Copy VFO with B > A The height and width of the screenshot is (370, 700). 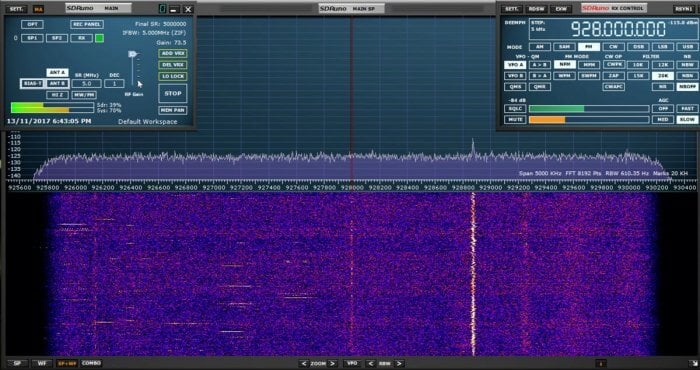click(x=539, y=76)
